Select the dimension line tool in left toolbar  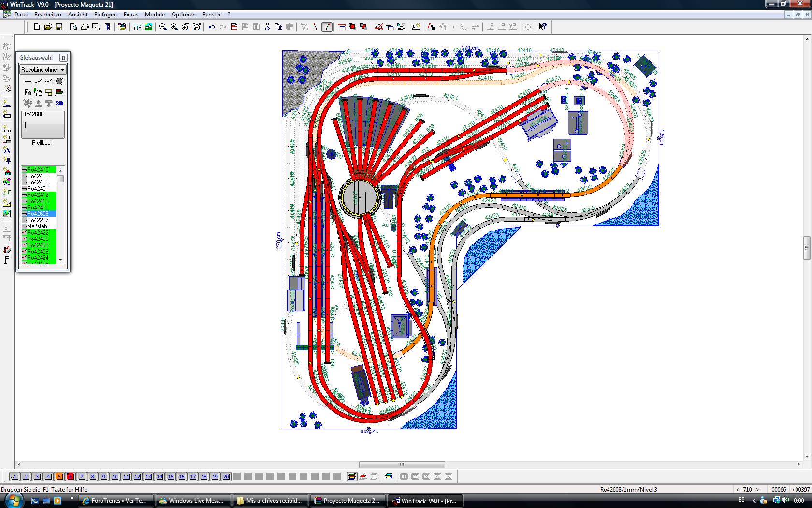7,130
